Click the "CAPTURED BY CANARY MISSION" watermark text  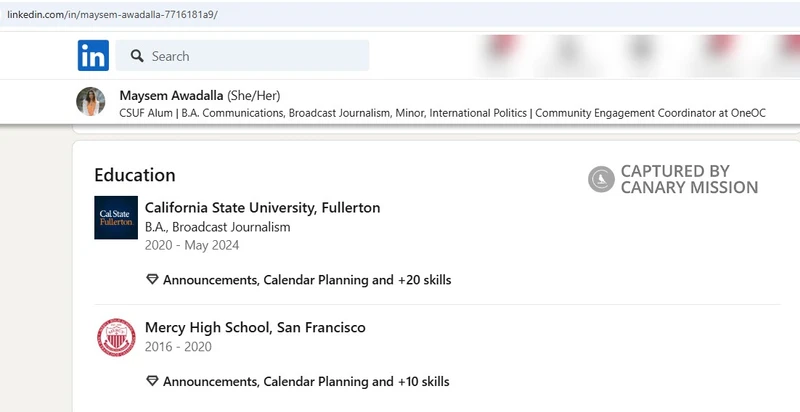click(x=688, y=179)
